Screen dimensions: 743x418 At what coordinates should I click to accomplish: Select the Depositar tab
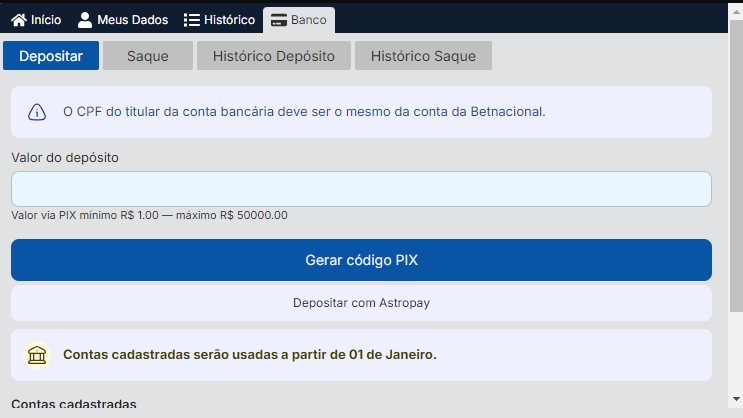[x=51, y=56]
